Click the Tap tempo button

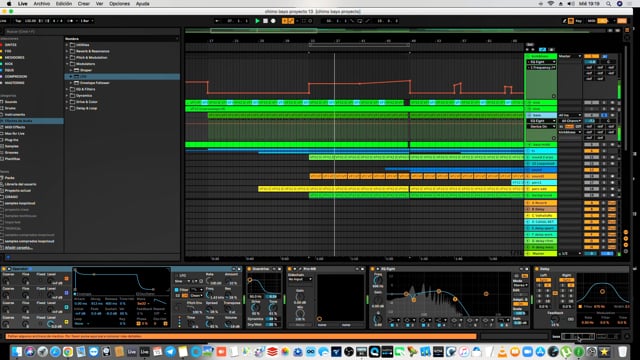coord(18,21)
